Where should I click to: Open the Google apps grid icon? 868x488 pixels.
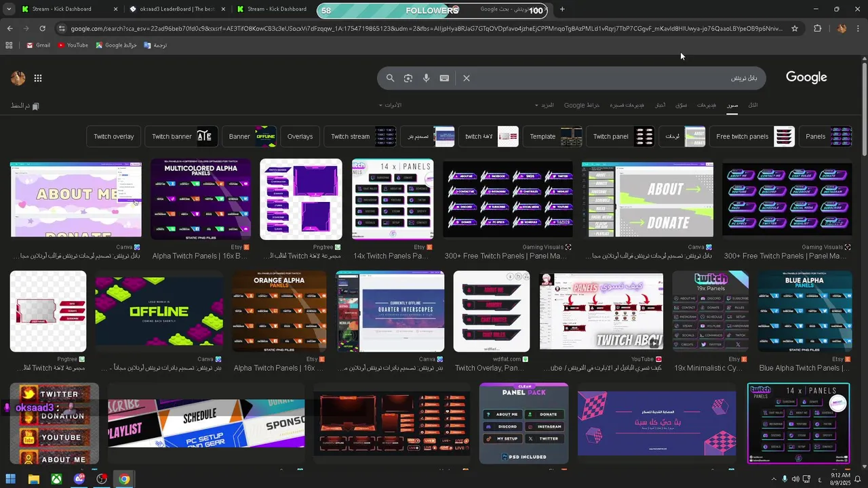38,78
